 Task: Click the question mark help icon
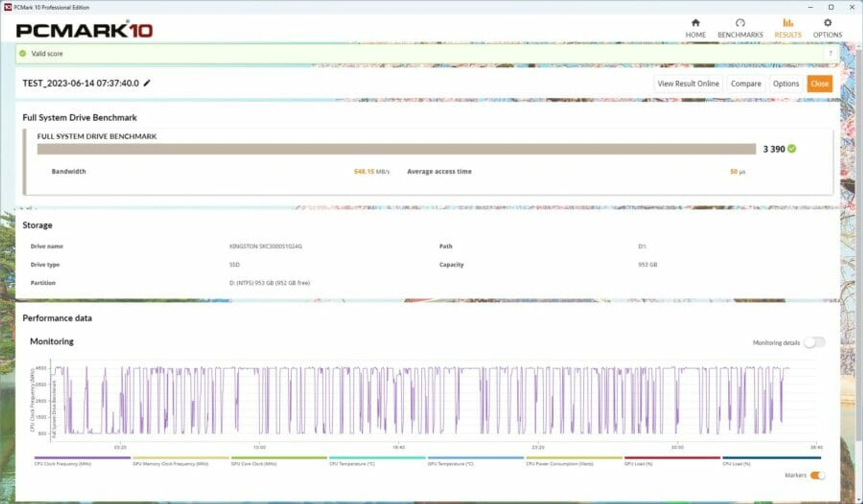coord(830,53)
